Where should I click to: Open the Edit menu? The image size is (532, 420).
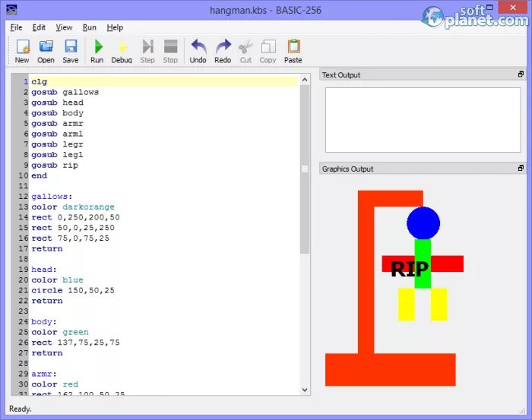(39, 27)
